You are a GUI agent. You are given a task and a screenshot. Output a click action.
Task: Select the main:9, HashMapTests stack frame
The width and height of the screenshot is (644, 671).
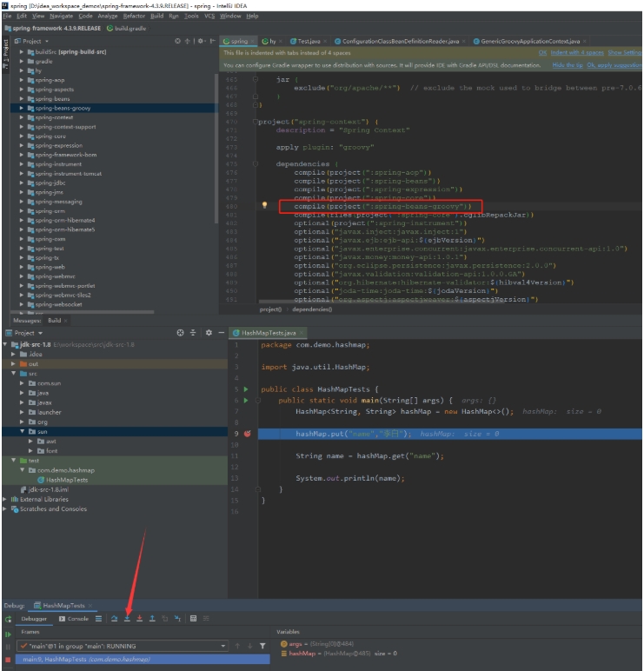tap(143, 659)
